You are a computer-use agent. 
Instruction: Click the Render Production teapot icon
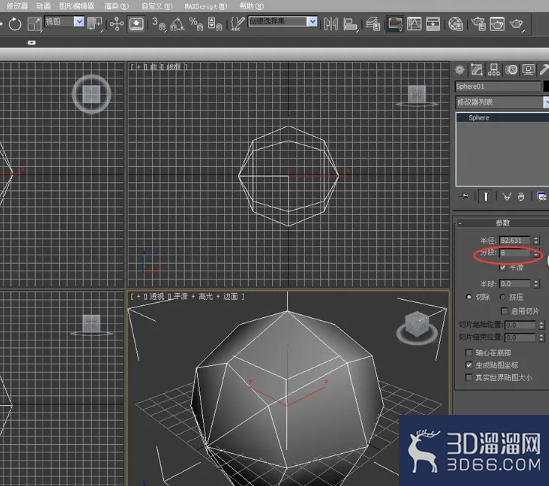tap(516, 24)
